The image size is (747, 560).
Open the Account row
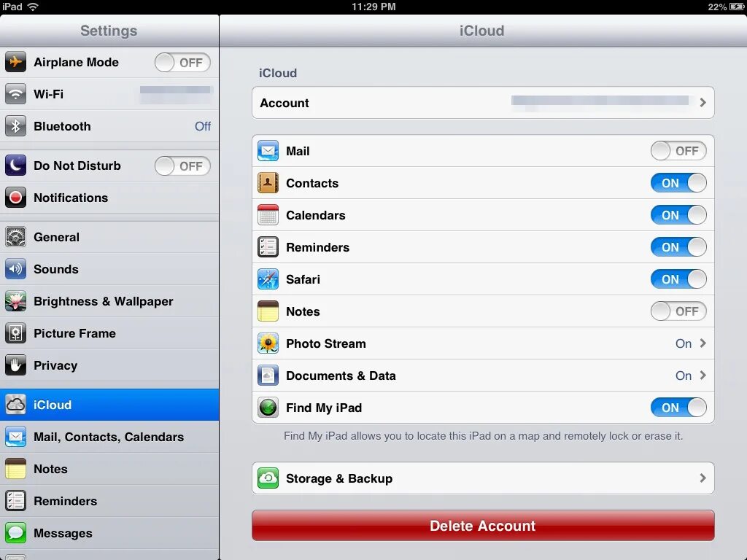[483, 102]
